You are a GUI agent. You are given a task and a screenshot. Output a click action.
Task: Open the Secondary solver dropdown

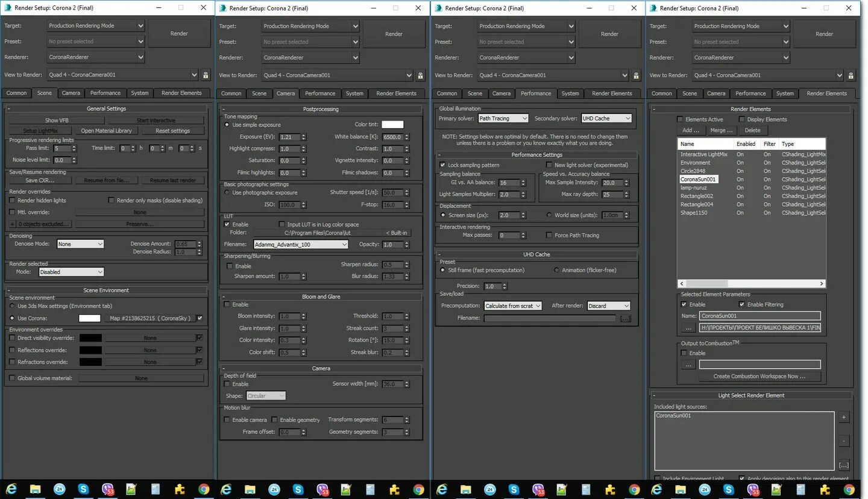point(606,119)
